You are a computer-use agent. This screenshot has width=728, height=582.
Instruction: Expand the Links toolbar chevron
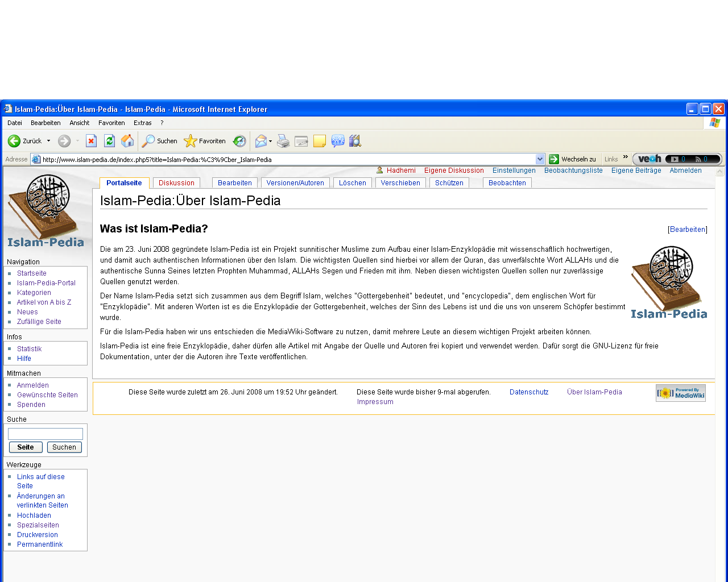tap(626, 157)
